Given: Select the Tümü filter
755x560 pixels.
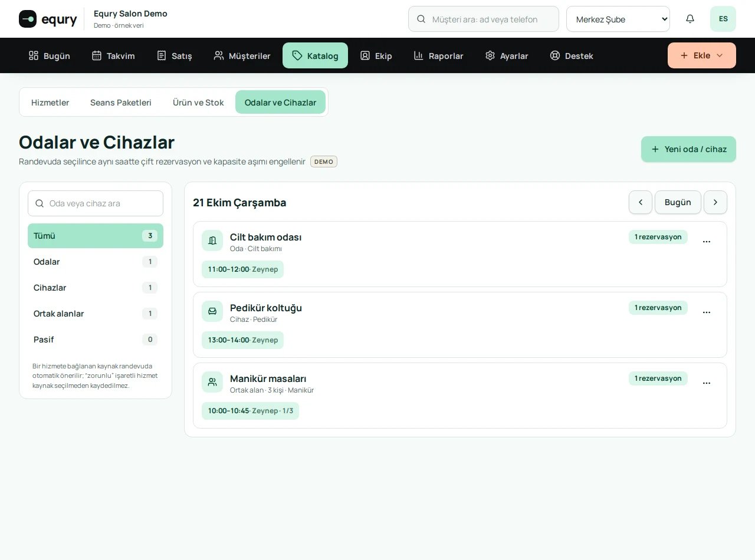Looking at the screenshot, I should (96, 236).
